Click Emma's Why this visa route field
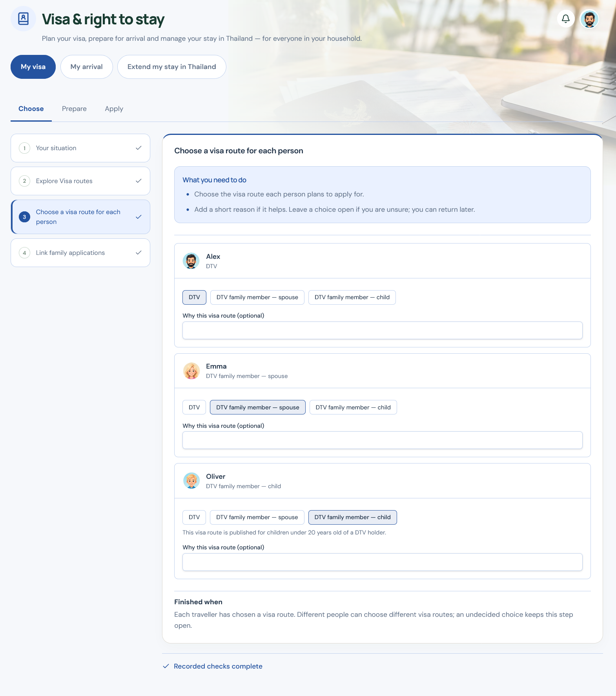The width and height of the screenshot is (616, 696). (383, 440)
